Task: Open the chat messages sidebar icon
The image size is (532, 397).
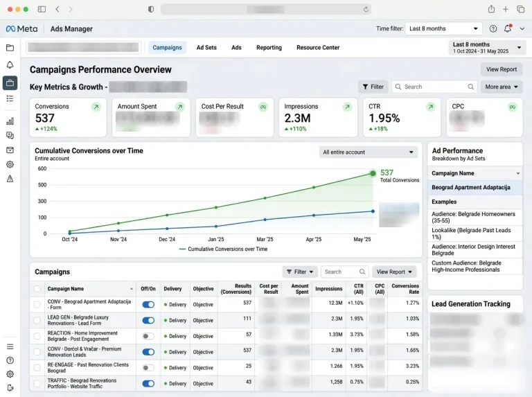Action: 10,135
